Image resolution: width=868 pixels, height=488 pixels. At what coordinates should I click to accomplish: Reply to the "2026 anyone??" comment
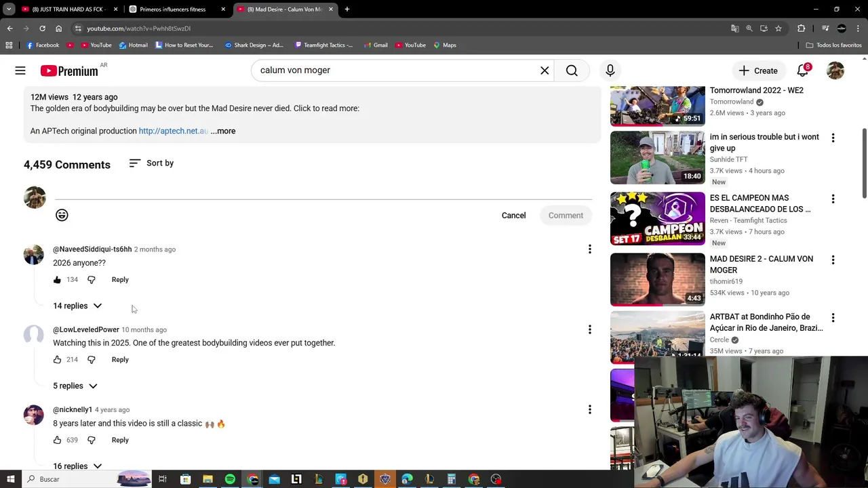coord(120,280)
